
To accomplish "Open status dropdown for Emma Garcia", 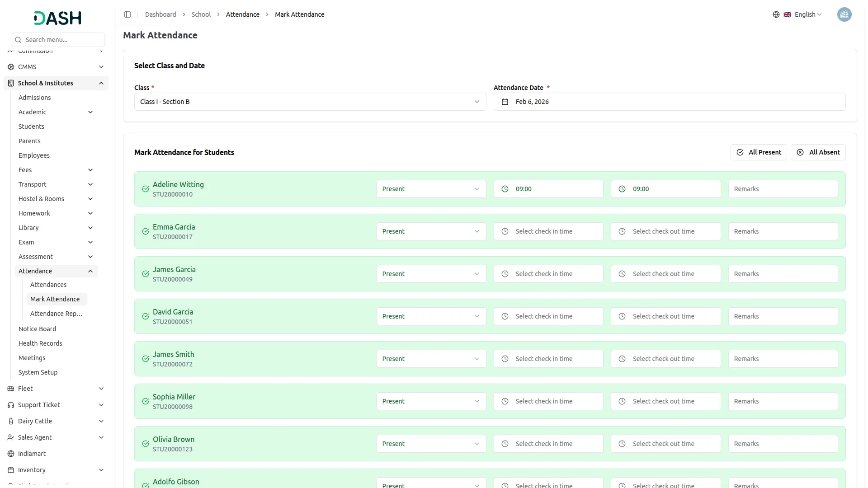I will pyautogui.click(x=431, y=231).
